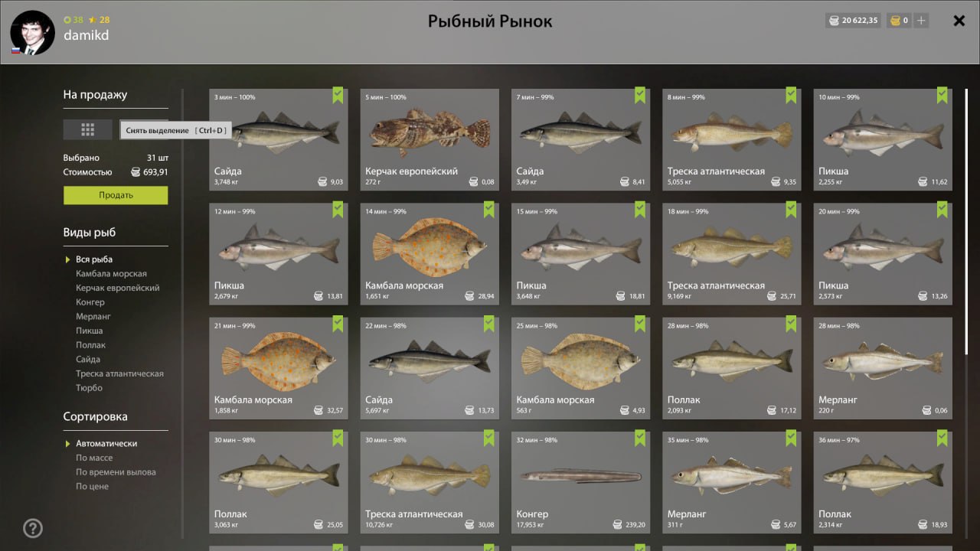Click the coin price icon on Конгер card
Screen dimensions: 980x551
618,525
